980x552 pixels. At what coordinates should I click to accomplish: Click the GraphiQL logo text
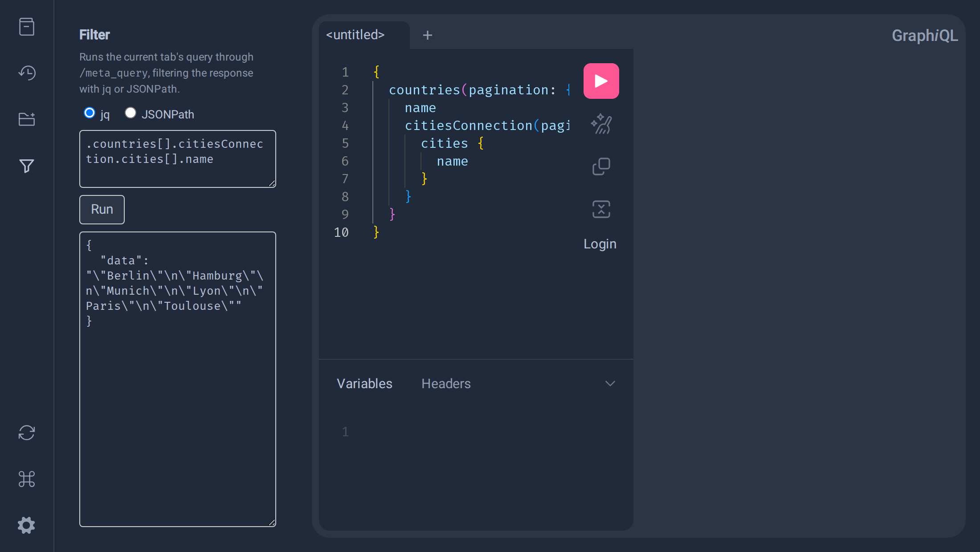925,36
